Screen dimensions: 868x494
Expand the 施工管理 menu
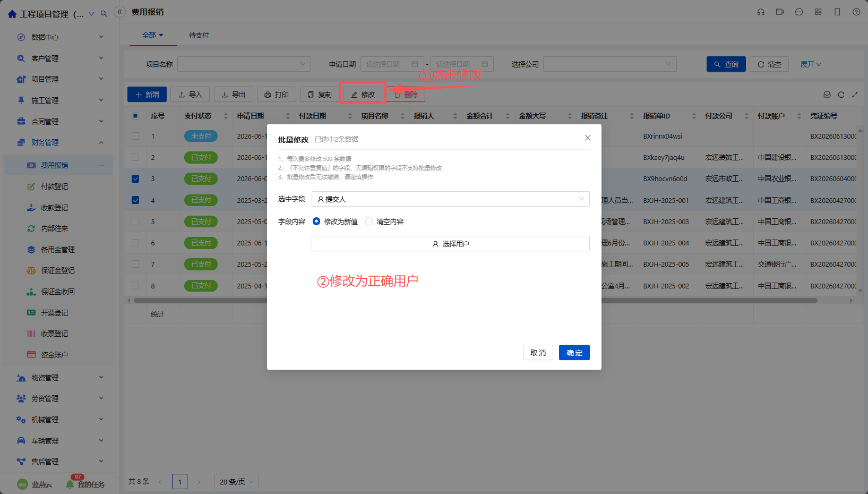click(x=60, y=100)
